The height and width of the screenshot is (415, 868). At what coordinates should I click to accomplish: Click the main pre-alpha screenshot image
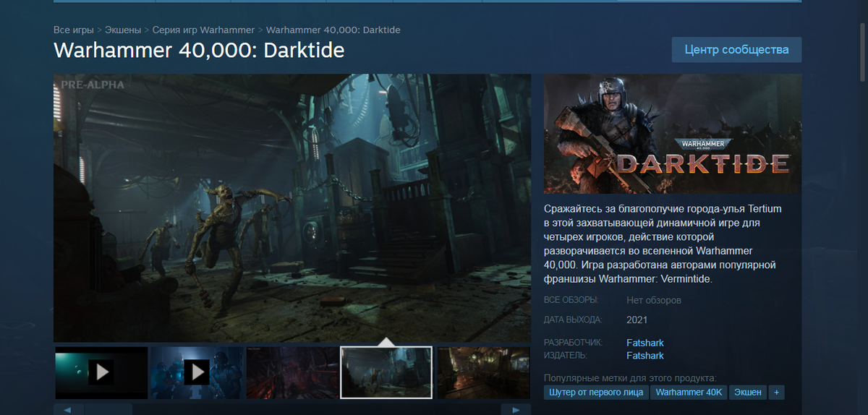coord(292,208)
